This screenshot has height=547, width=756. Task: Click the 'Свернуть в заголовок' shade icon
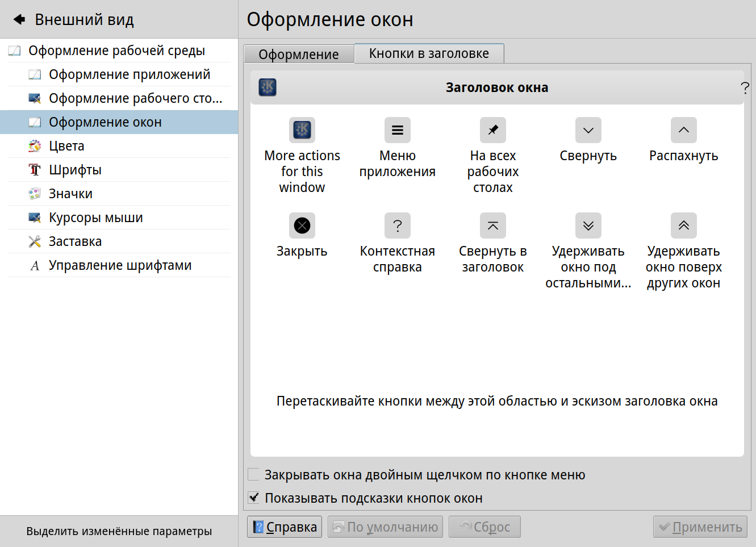pos(493,226)
